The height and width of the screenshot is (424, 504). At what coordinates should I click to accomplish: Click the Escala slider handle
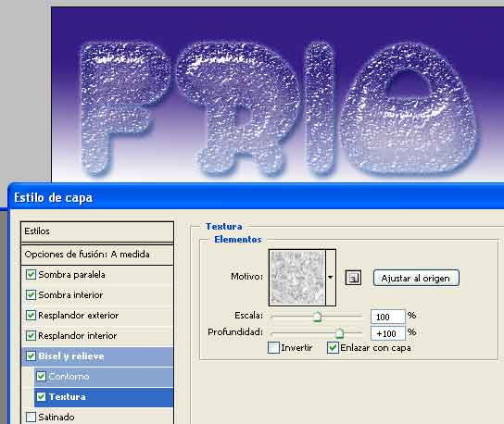point(317,317)
